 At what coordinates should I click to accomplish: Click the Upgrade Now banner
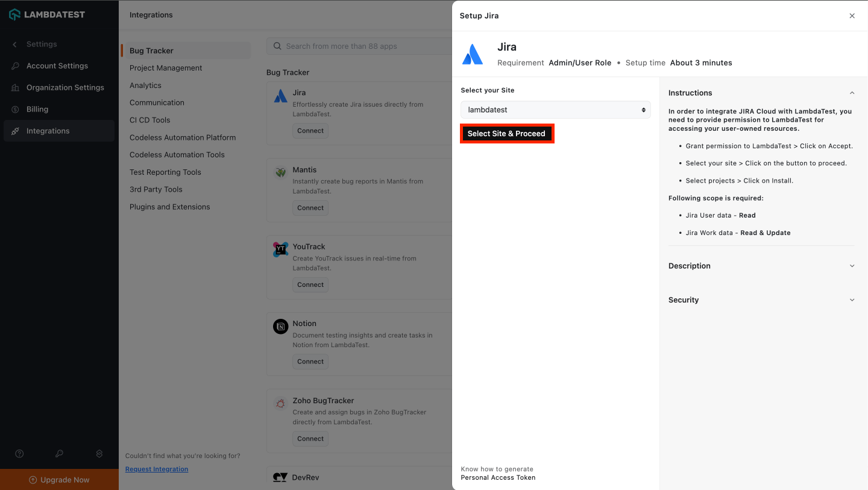[x=58, y=479]
